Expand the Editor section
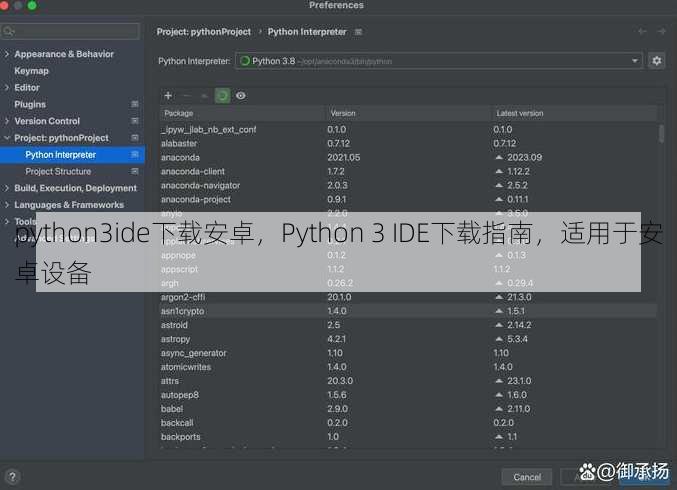677x490 pixels. 6,87
